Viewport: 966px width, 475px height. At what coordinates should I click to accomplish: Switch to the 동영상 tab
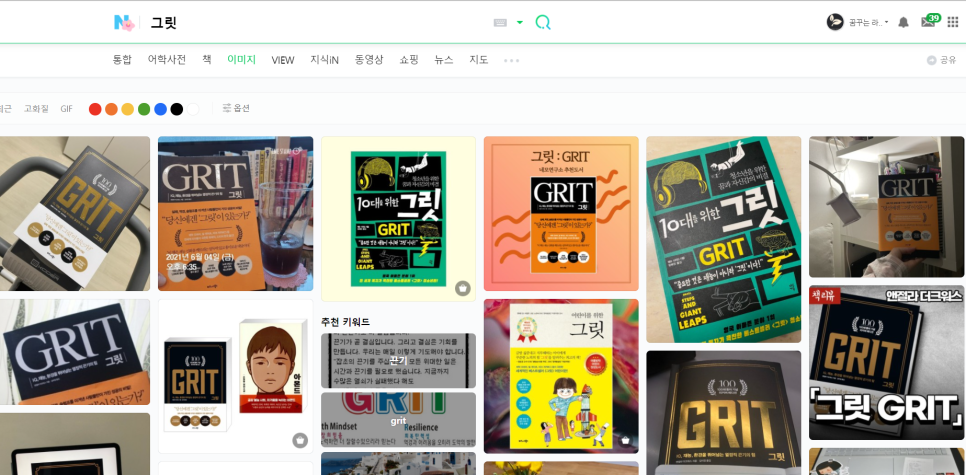369,60
